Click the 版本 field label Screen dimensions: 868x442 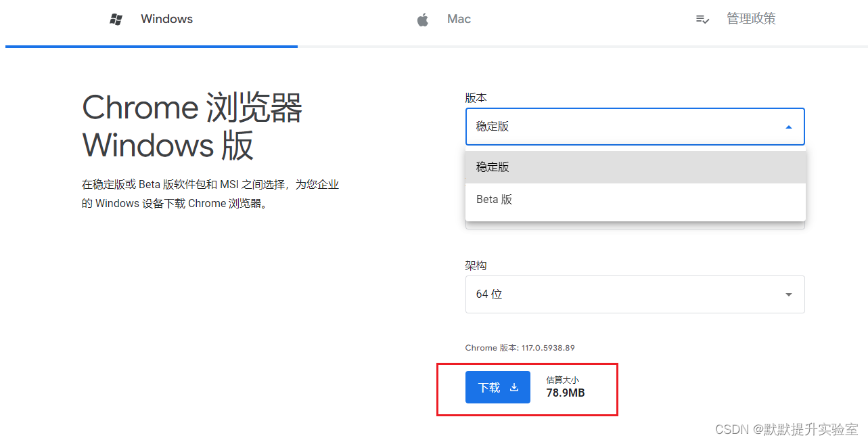point(476,98)
